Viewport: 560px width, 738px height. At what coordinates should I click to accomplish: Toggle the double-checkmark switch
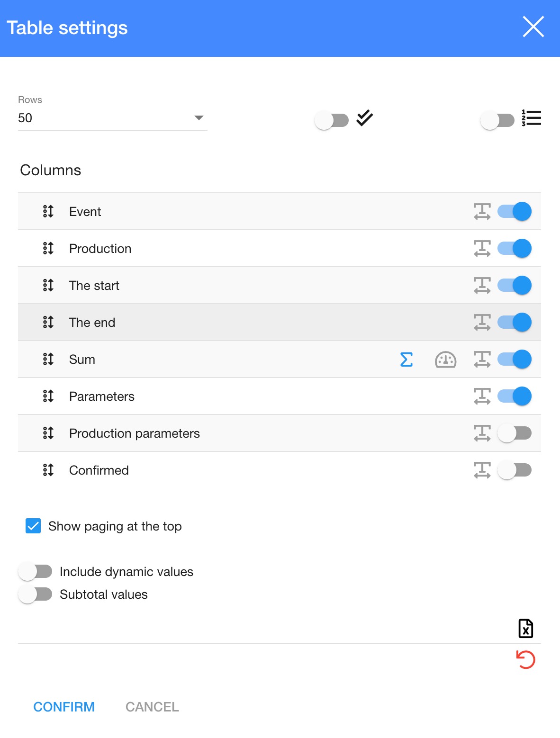[332, 120]
